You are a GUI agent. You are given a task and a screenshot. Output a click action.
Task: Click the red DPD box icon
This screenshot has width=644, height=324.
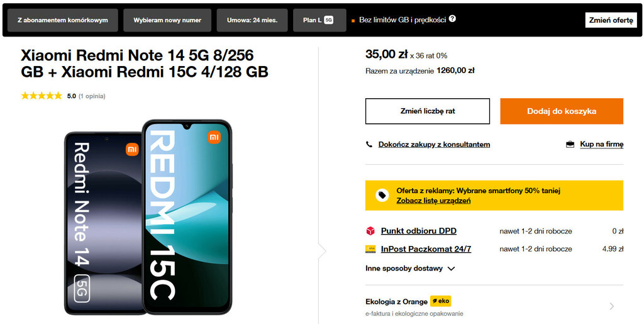pyautogui.click(x=370, y=231)
